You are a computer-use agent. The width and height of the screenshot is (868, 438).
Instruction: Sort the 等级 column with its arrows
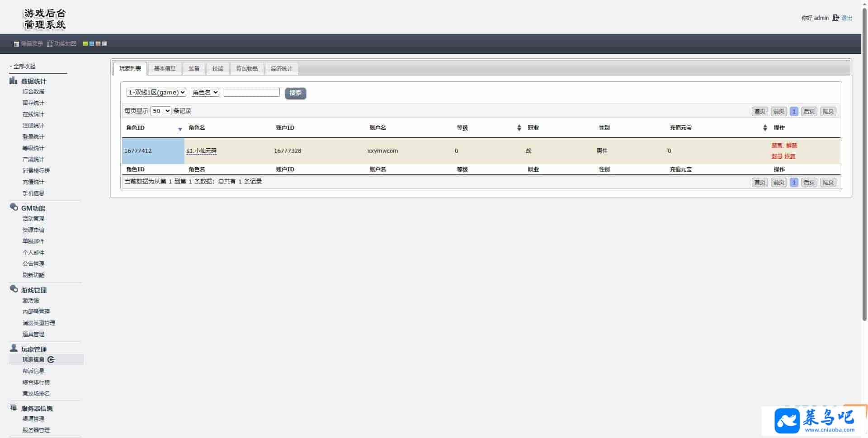pyautogui.click(x=519, y=128)
